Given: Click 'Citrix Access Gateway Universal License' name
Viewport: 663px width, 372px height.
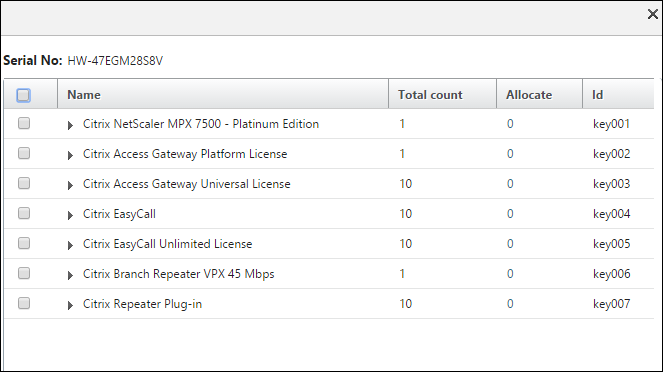Looking at the screenshot, I should click(186, 184).
